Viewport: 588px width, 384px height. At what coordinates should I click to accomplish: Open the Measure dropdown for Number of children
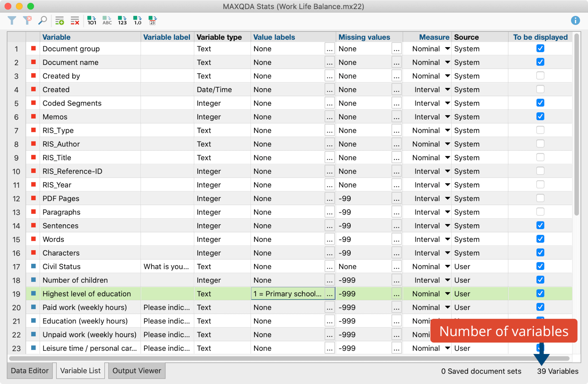[447, 280]
